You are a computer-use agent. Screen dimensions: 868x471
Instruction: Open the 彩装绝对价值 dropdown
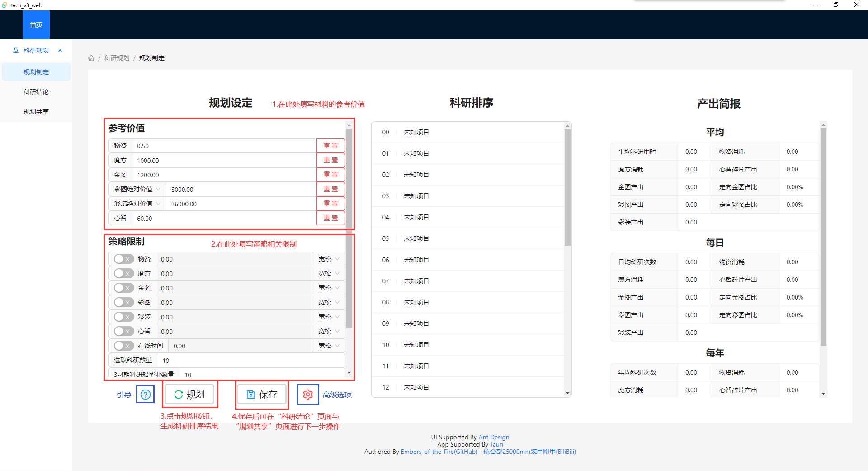137,204
